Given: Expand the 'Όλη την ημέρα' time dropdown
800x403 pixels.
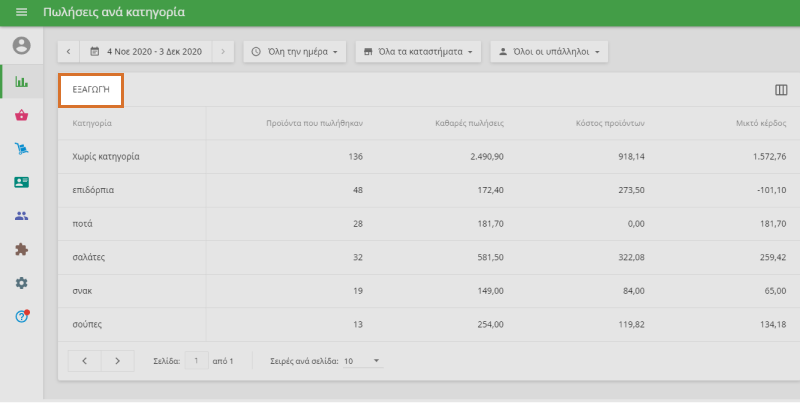Looking at the screenshot, I should [x=295, y=51].
